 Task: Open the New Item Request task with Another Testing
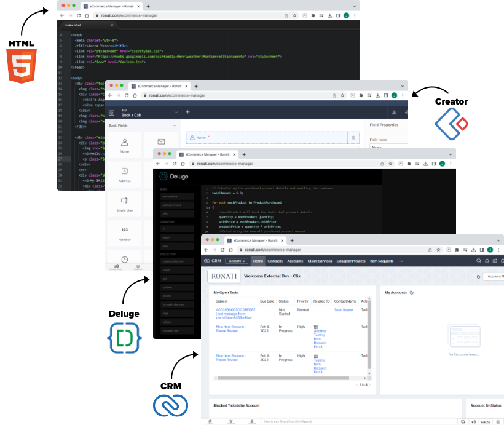click(230, 329)
